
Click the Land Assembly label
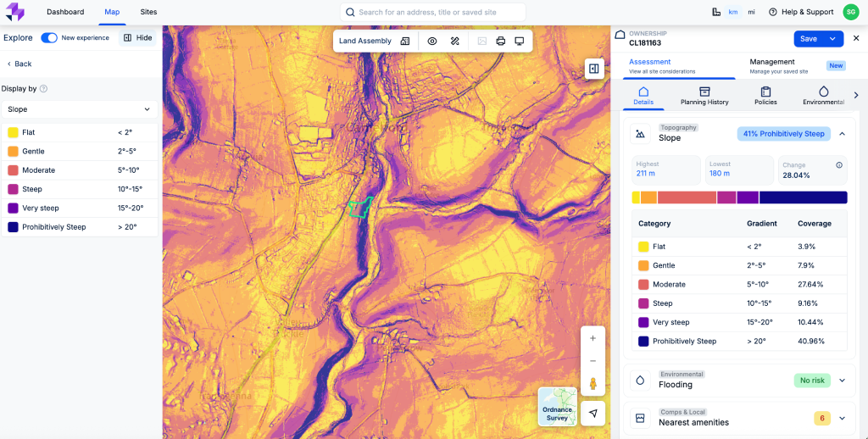point(364,41)
